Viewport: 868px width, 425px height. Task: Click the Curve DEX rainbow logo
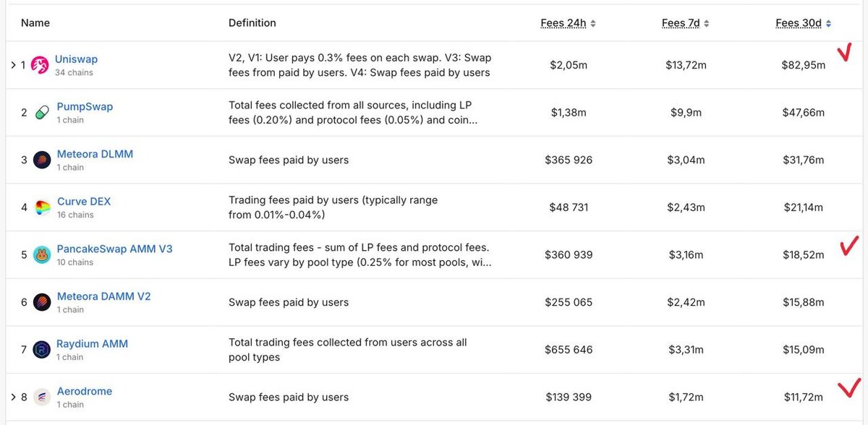[42, 207]
